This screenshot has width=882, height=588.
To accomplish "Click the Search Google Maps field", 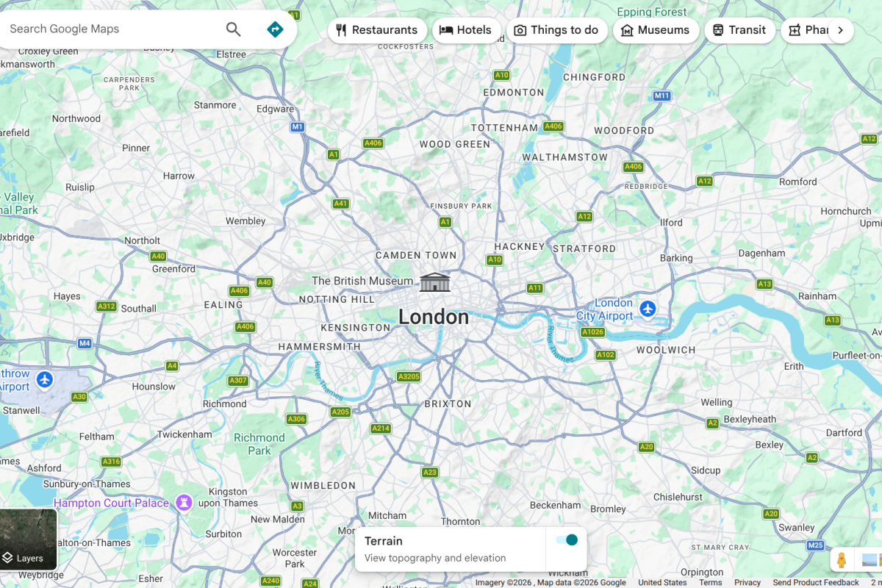I will [x=110, y=29].
